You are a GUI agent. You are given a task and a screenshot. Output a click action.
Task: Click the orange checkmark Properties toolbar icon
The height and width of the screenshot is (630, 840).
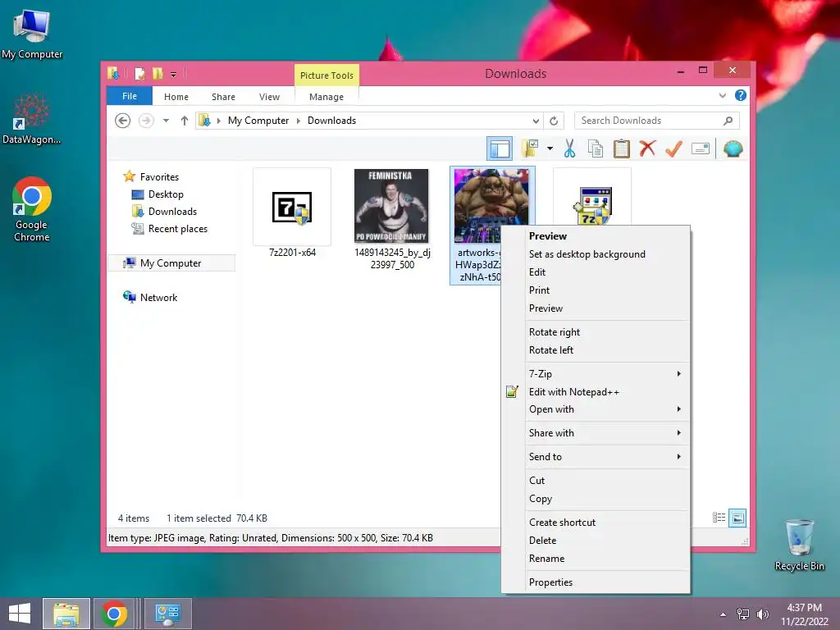[x=673, y=149]
